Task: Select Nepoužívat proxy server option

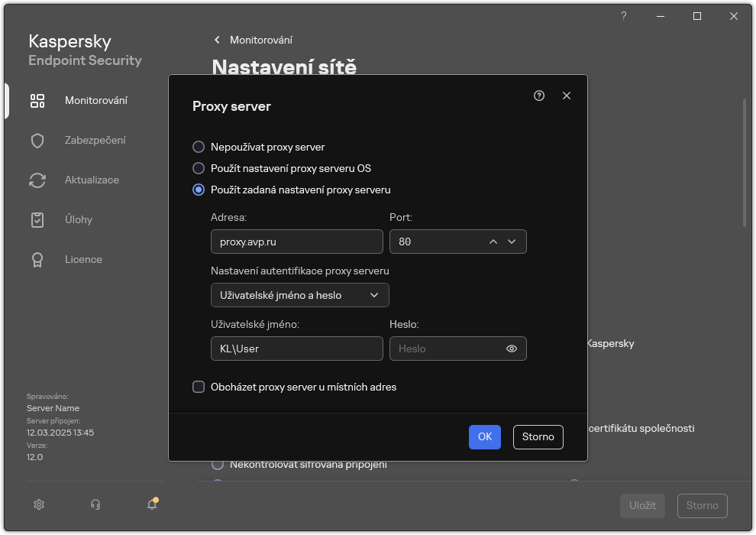Action: 199,147
